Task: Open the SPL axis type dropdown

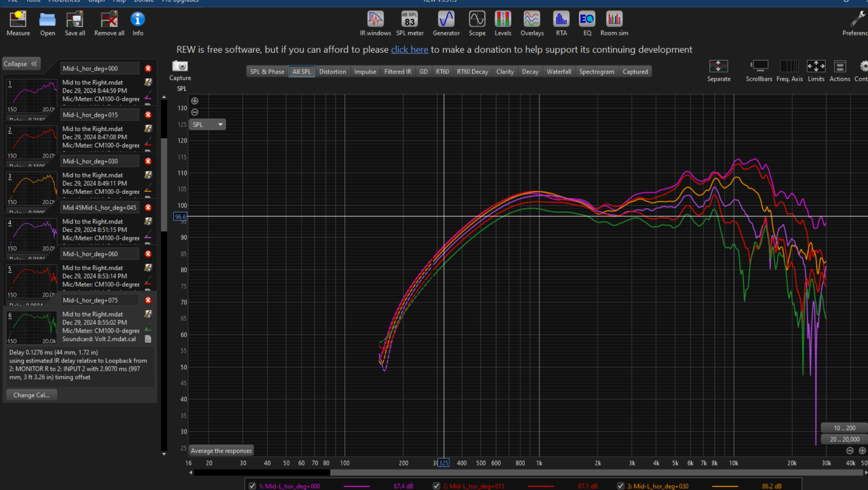Action: [207, 125]
